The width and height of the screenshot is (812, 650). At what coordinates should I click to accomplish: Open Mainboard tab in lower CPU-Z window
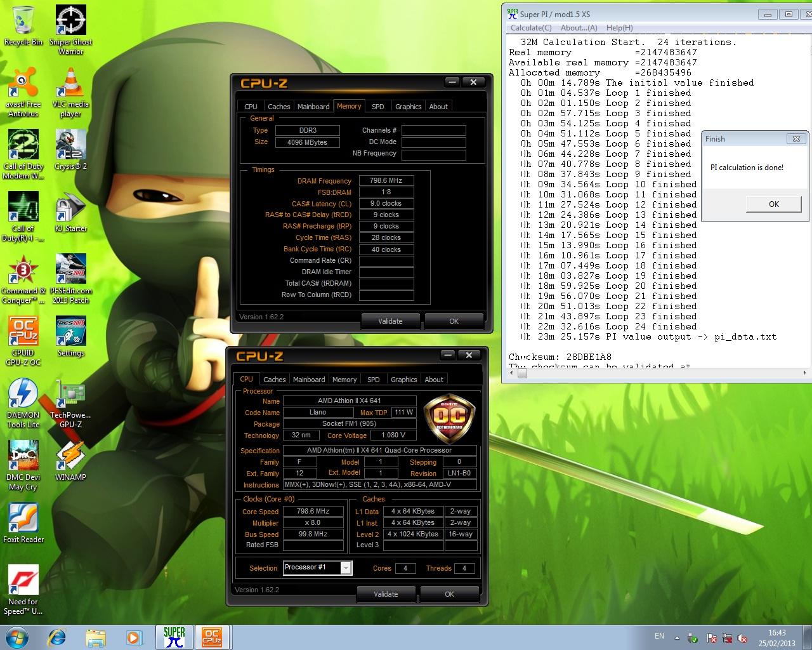click(x=309, y=380)
